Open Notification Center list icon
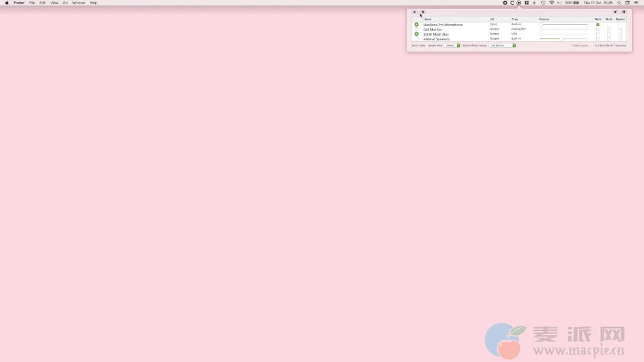The width and height of the screenshot is (644, 362). point(636,3)
